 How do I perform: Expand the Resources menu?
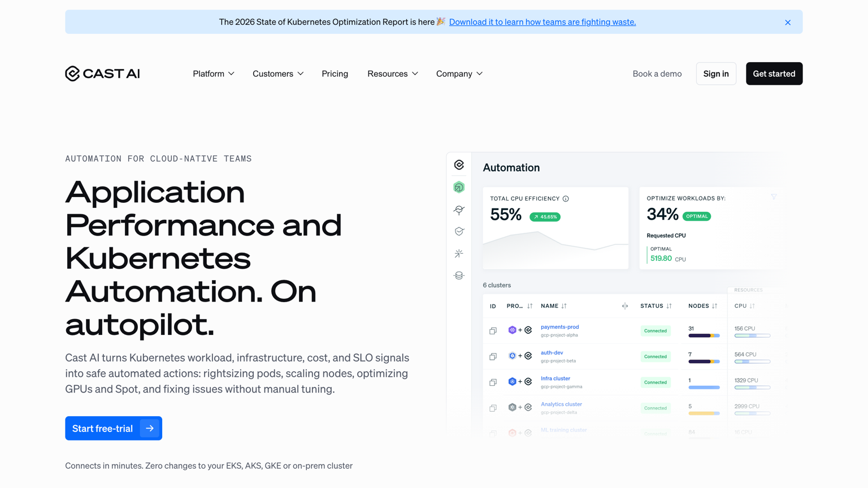393,73
